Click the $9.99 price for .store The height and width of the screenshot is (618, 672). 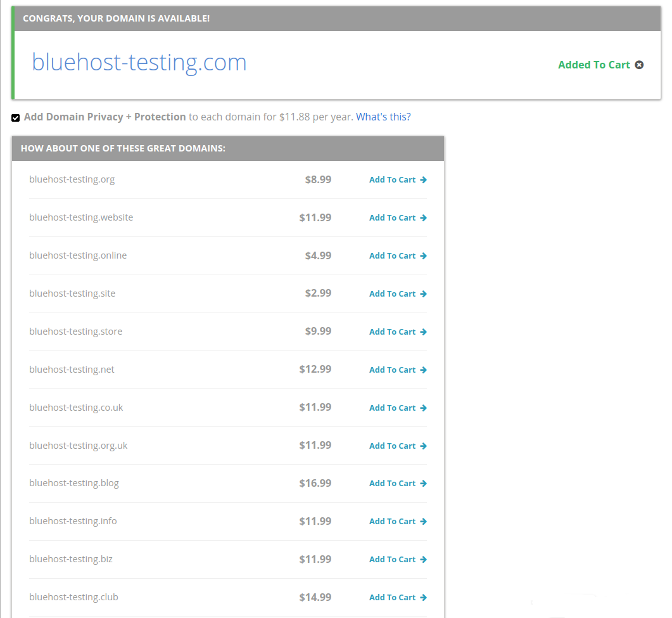[x=318, y=331]
